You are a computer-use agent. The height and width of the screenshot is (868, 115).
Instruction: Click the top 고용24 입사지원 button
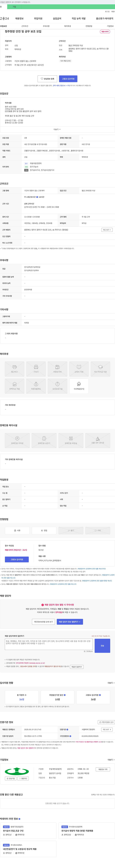[68, 79]
